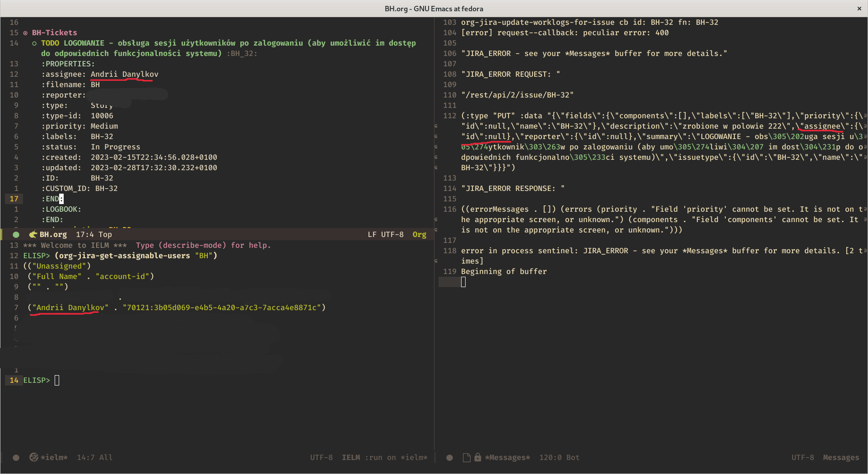The height and width of the screenshot is (474, 868).
Task: Toggle the :LOGBOOK: drawer
Action: coord(61,209)
